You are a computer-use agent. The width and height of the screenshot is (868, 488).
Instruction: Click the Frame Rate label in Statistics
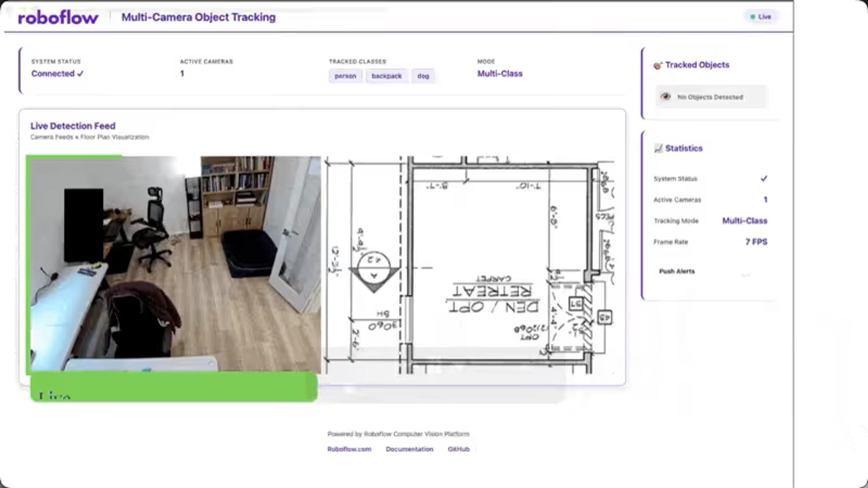(670, 242)
